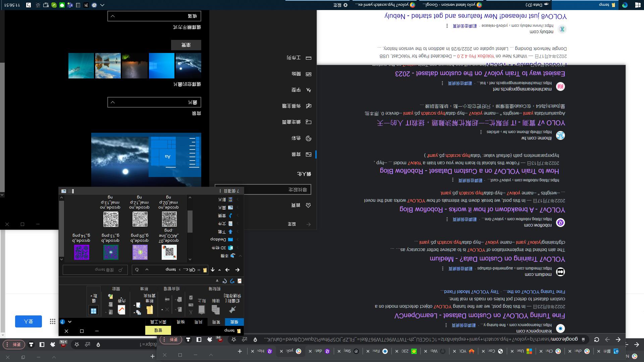Screen dimensions: 644x362
Task: Click the redo icon in Explorer quick access toolbar
Action: [225, 281]
